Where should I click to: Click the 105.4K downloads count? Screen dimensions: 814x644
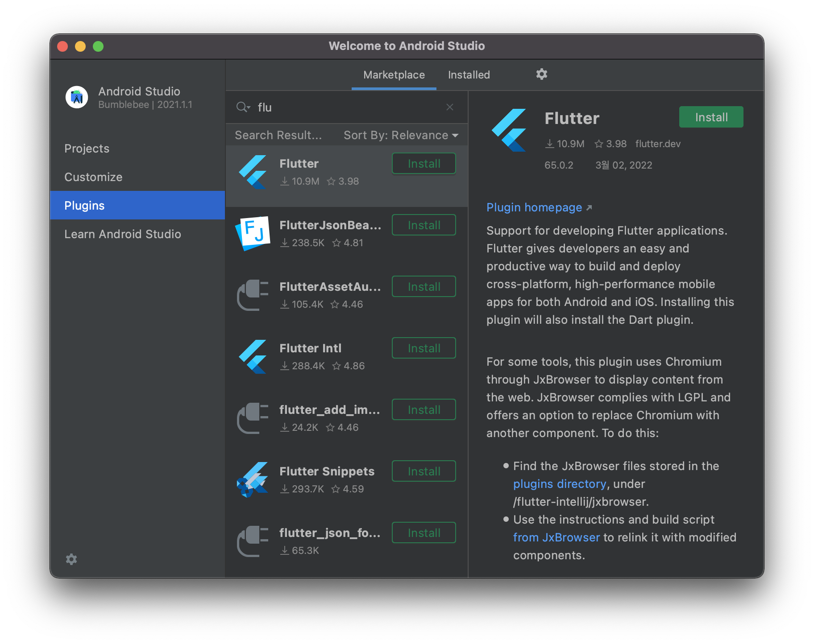coord(307,304)
